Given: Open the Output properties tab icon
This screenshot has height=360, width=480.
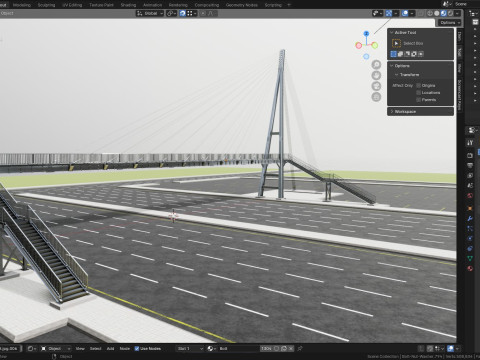Looking at the screenshot, I should pyautogui.click(x=470, y=166).
